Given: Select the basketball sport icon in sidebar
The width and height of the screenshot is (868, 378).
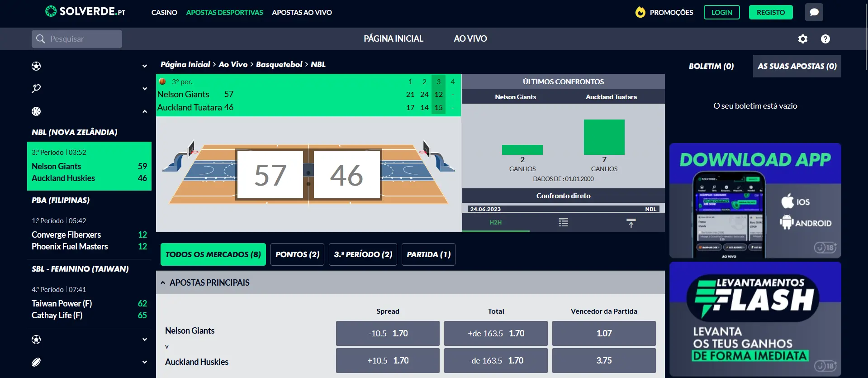Looking at the screenshot, I should coord(36,111).
